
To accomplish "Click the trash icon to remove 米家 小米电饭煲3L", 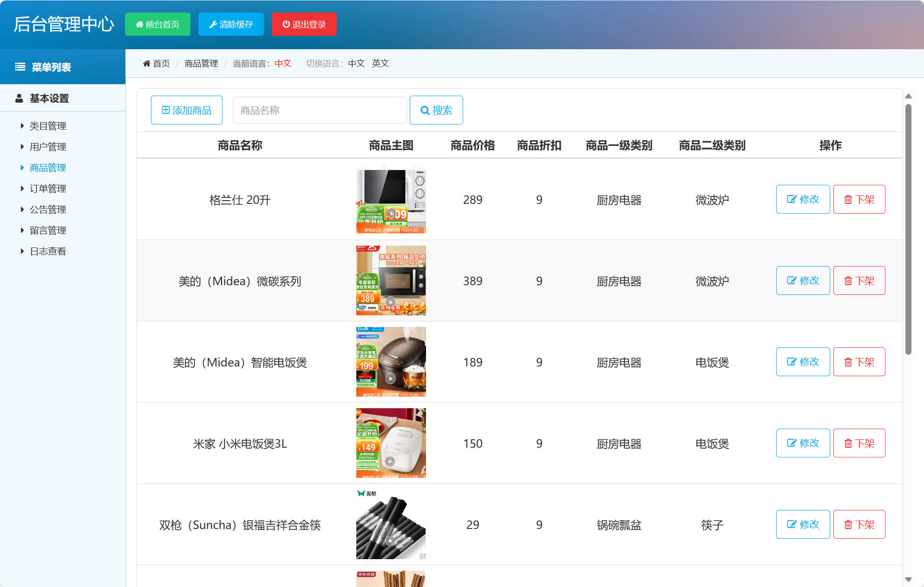I will (848, 443).
